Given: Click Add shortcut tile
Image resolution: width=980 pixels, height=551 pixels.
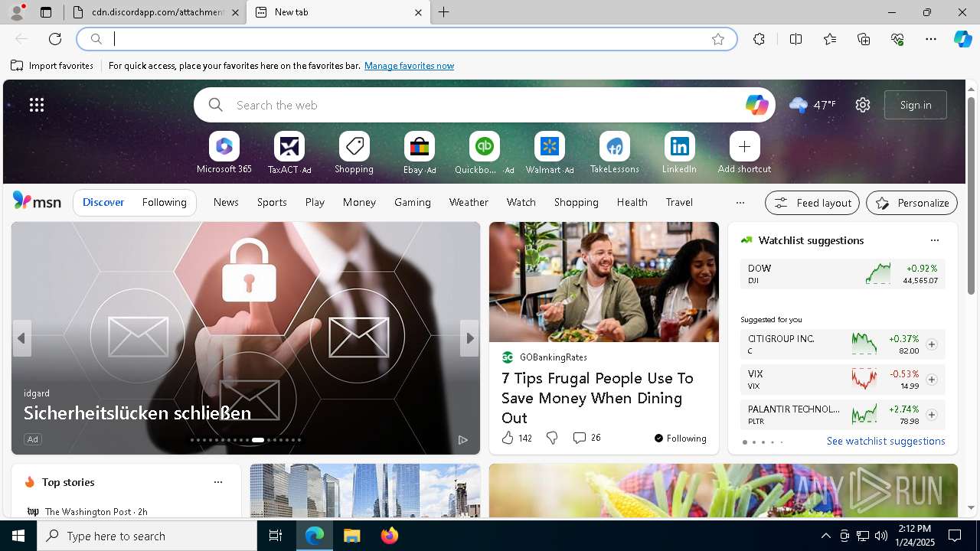Looking at the screenshot, I should click(x=744, y=153).
